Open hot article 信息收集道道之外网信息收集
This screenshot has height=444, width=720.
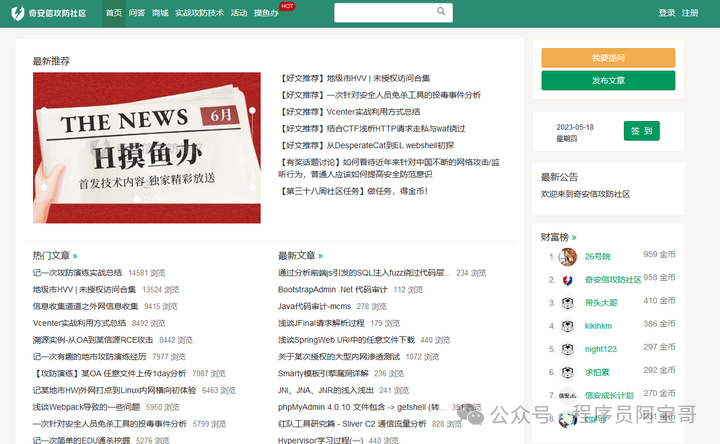tap(85, 306)
